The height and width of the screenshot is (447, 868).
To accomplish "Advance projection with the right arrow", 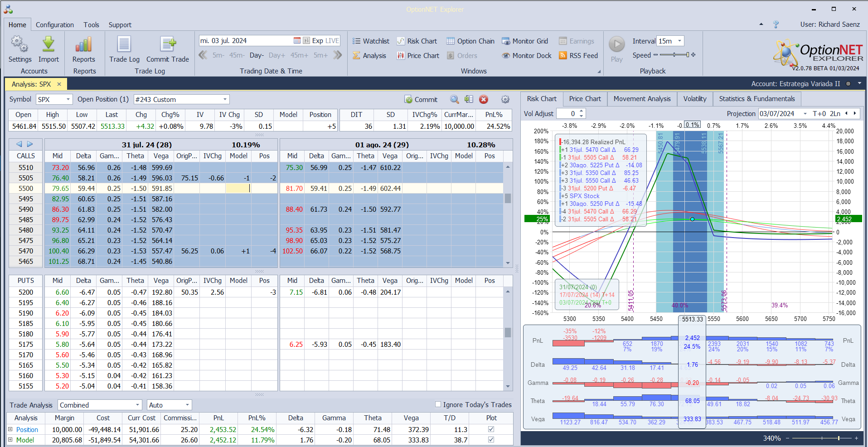I will point(855,114).
